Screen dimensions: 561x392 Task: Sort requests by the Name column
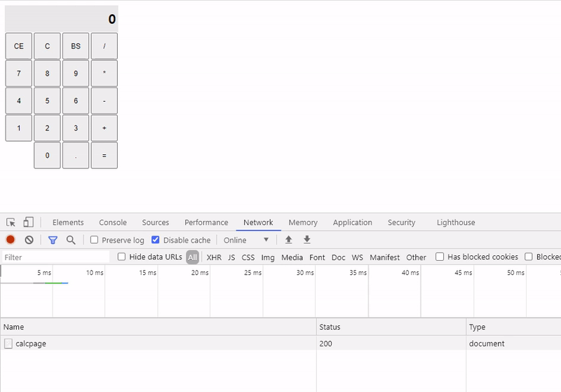158,327
